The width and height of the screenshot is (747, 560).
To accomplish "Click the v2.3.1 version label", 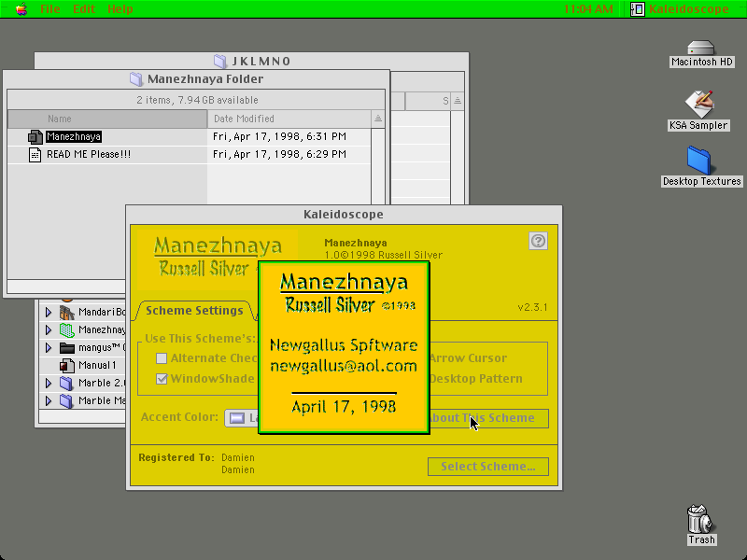I will [532, 307].
